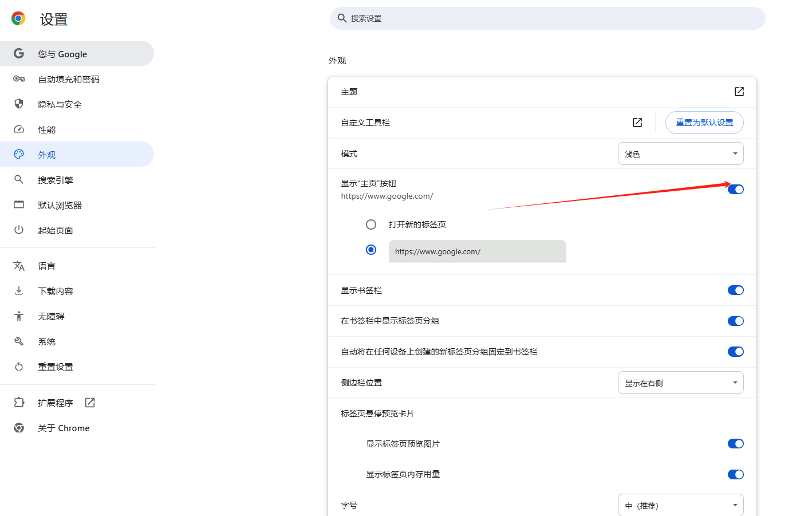Toggle 自动将新标签页分组固定到书签栏 switch
The image size is (812, 516).
[x=736, y=352]
